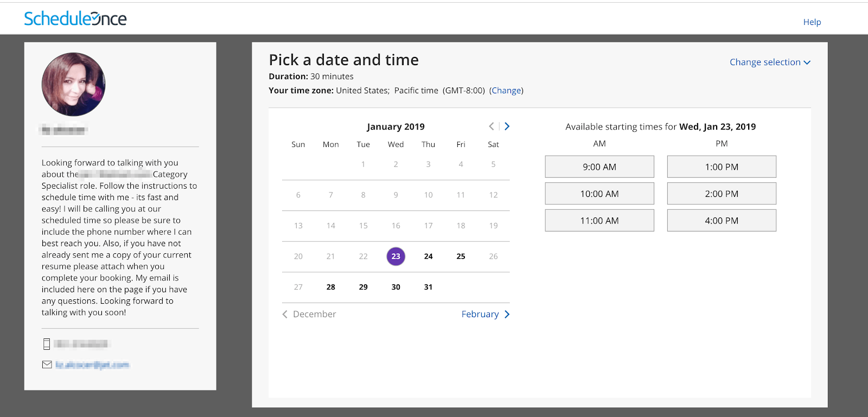The height and width of the screenshot is (417, 868).
Task: Choose the 10:00 AM starting time
Action: (x=599, y=194)
